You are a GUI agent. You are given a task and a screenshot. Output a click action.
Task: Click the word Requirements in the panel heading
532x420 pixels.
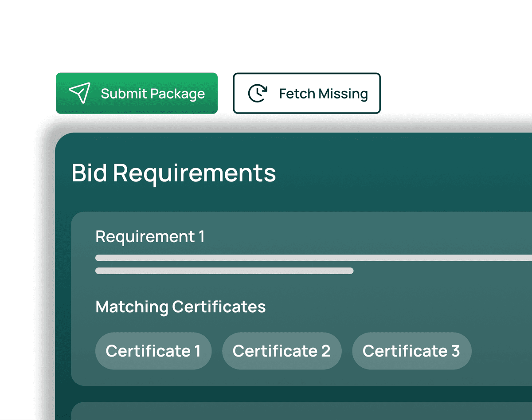pos(194,173)
